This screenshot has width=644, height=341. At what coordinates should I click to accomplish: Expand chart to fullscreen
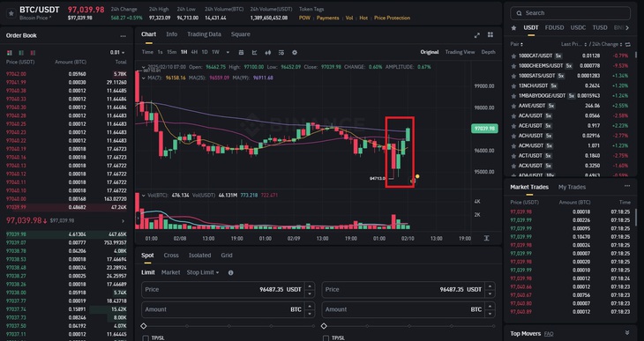pyautogui.click(x=477, y=35)
